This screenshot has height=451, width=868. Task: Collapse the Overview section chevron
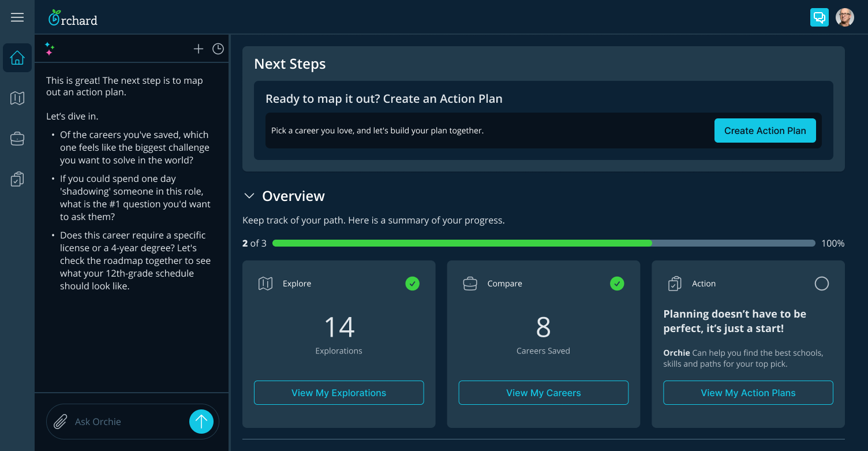249,196
